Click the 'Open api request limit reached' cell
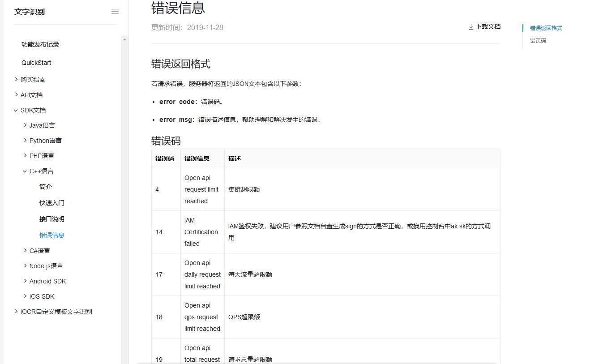The image size is (603, 364). [202, 189]
